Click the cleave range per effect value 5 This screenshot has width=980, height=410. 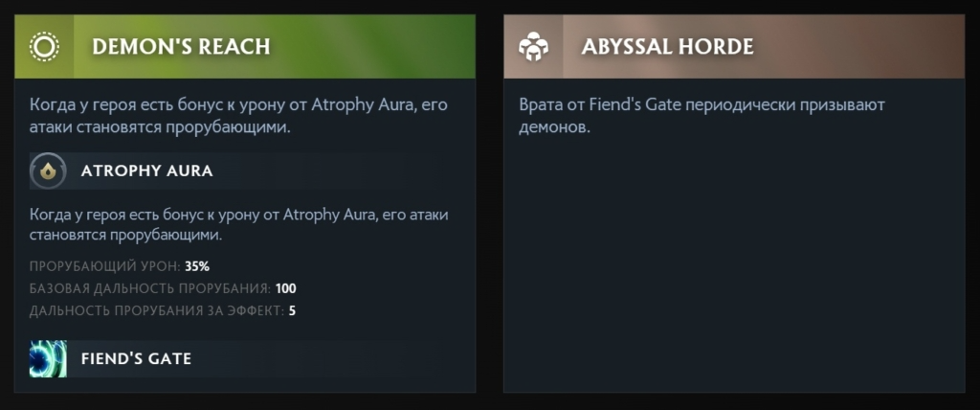pos(292,310)
